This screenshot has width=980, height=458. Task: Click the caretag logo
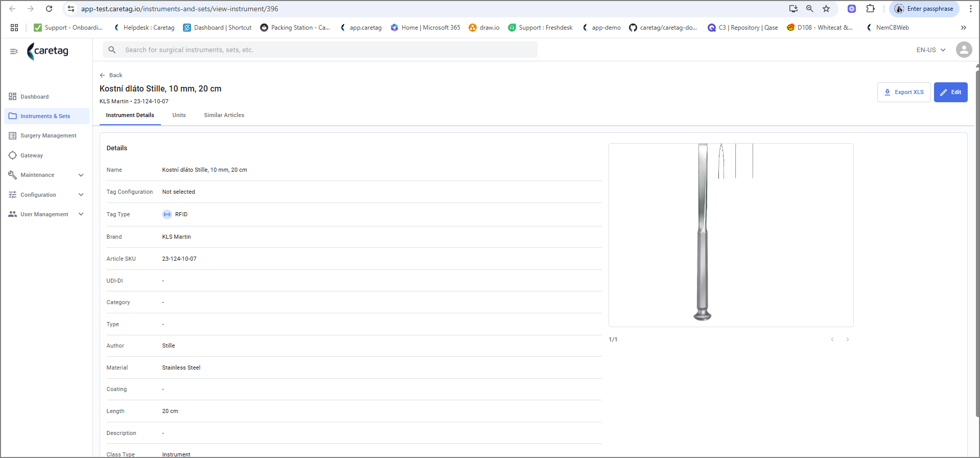coord(48,51)
